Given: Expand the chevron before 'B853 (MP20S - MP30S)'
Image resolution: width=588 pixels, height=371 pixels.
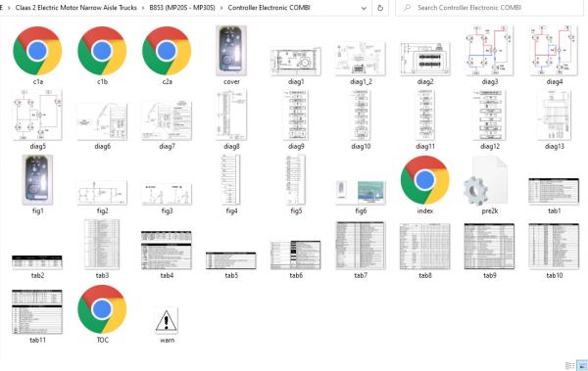Looking at the screenshot, I should point(143,8).
